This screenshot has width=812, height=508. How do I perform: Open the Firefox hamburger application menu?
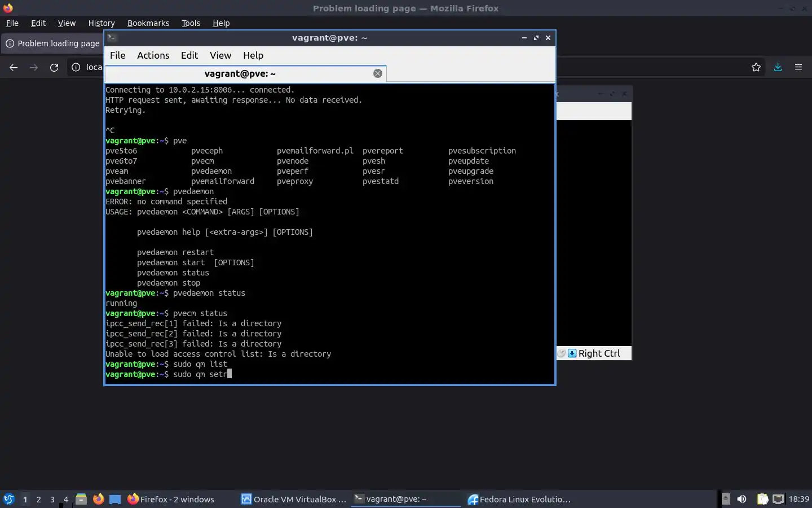pos(798,67)
